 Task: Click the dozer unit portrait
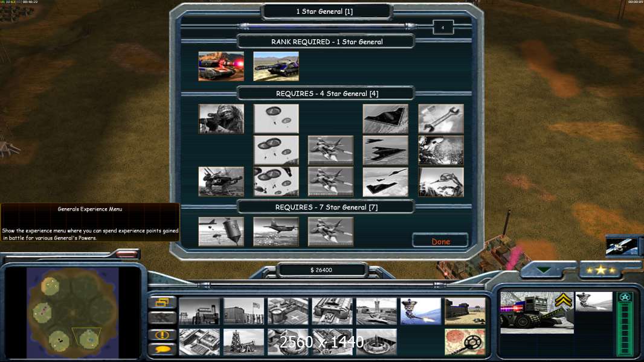pos(537,313)
